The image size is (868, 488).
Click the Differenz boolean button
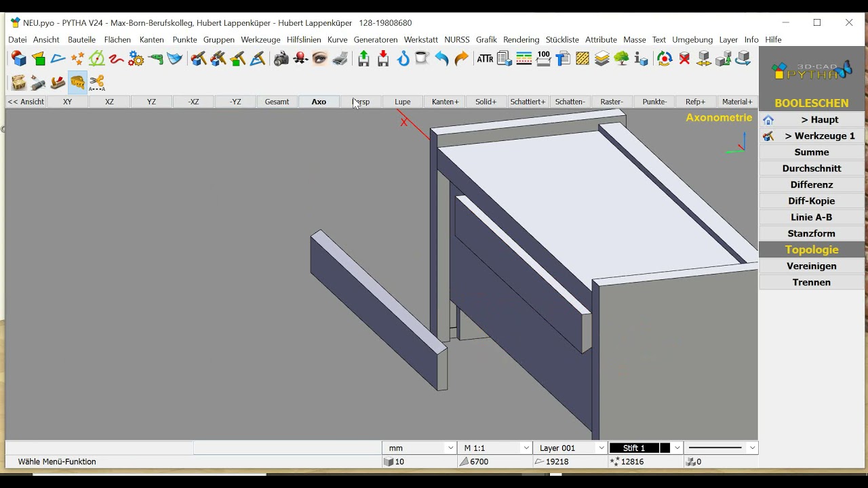coord(812,184)
